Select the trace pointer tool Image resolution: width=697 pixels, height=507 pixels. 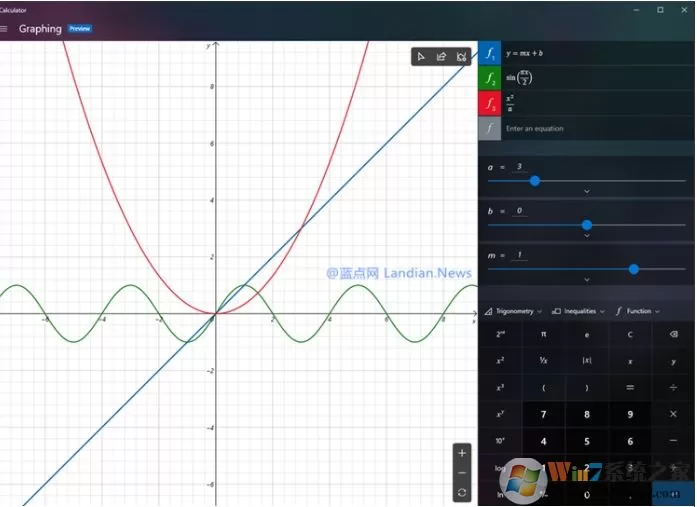[x=421, y=57]
